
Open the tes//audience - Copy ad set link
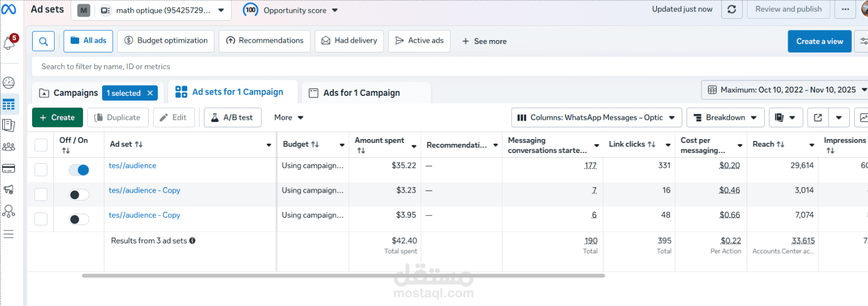(x=144, y=190)
